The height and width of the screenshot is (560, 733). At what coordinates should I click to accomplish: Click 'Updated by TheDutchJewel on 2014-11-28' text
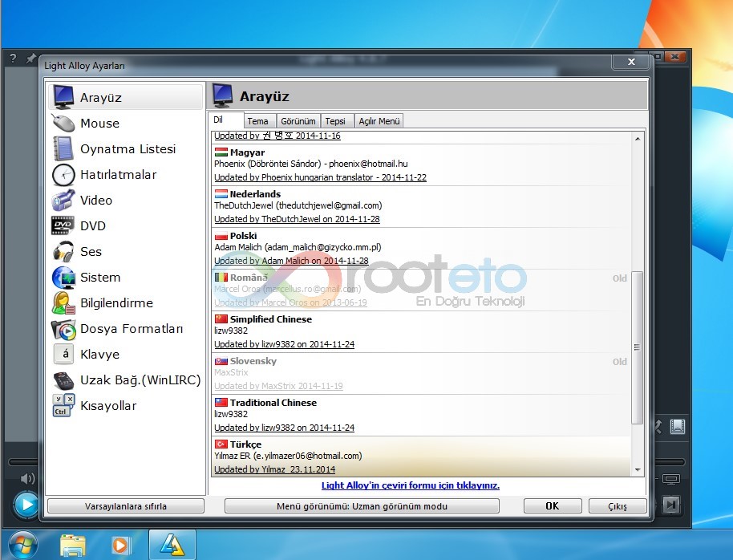click(x=297, y=219)
